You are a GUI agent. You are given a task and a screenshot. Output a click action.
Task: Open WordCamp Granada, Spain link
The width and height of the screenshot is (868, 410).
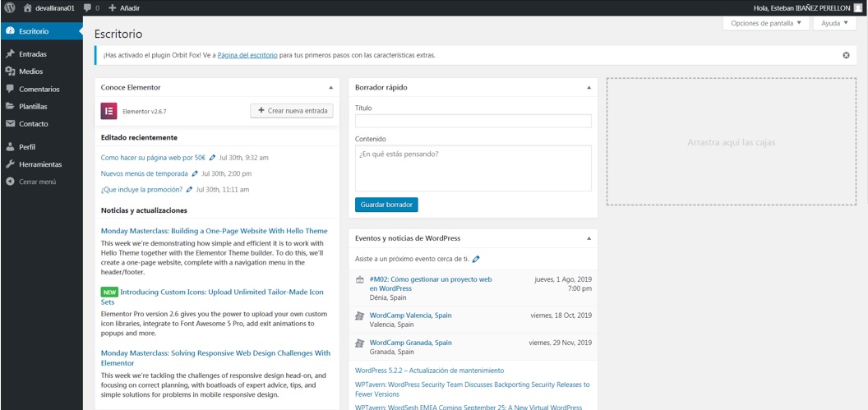tap(410, 343)
